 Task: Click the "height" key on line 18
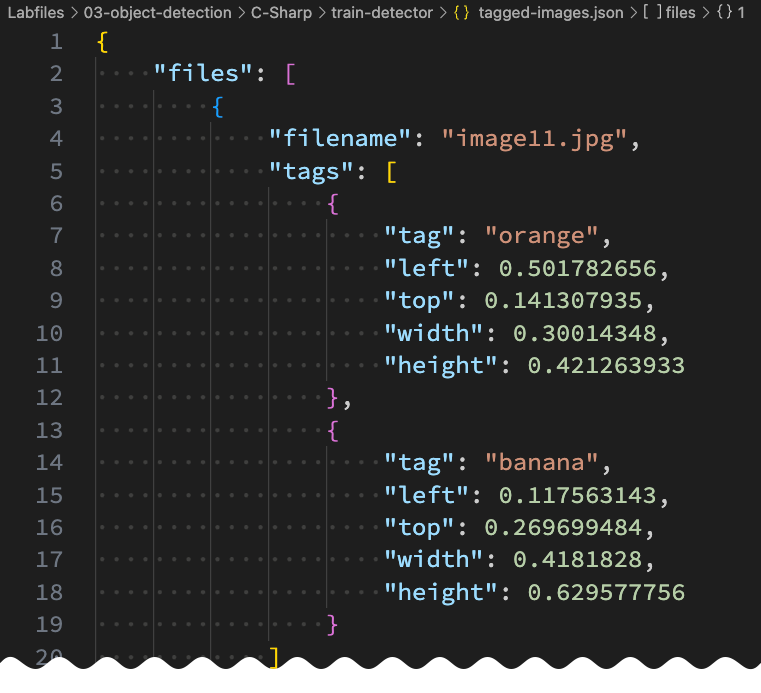(440, 593)
